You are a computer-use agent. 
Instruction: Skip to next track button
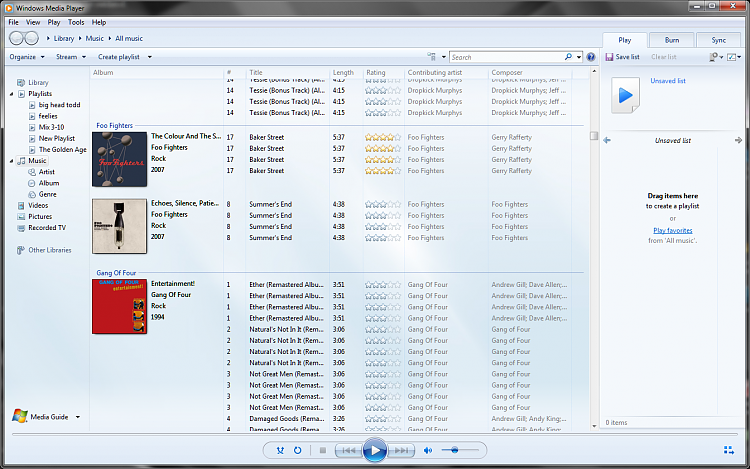(401, 450)
